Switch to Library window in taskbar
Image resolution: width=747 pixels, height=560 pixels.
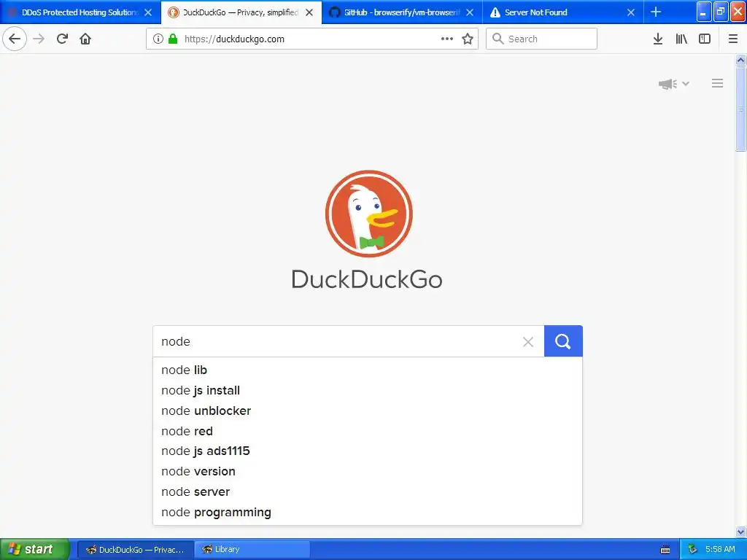(252, 550)
